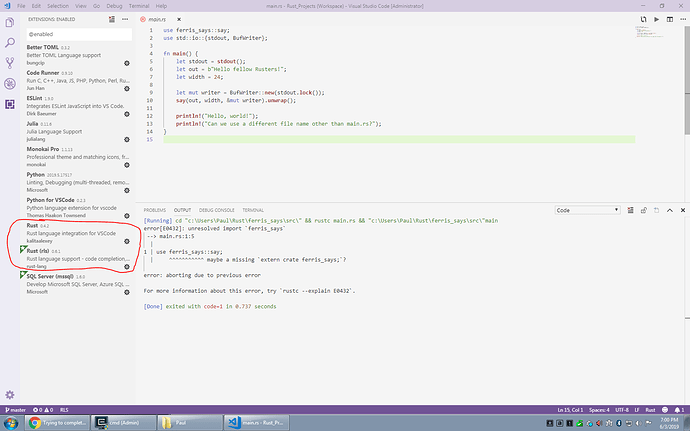Open output log file icon

(x=657, y=210)
